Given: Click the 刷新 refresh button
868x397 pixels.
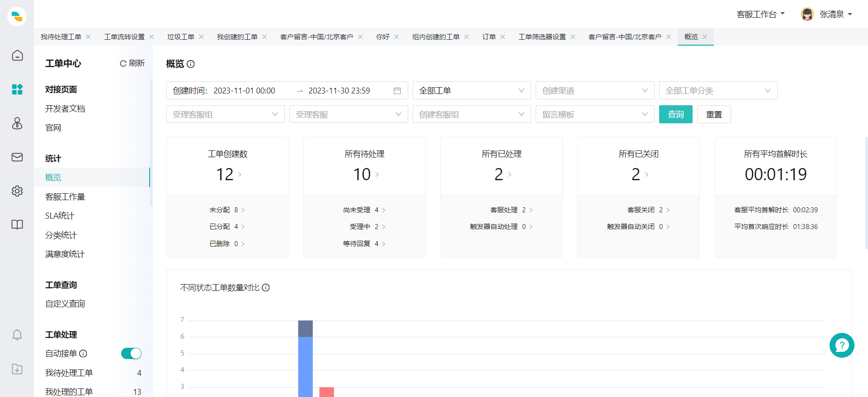Looking at the screenshot, I should (x=132, y=63).
